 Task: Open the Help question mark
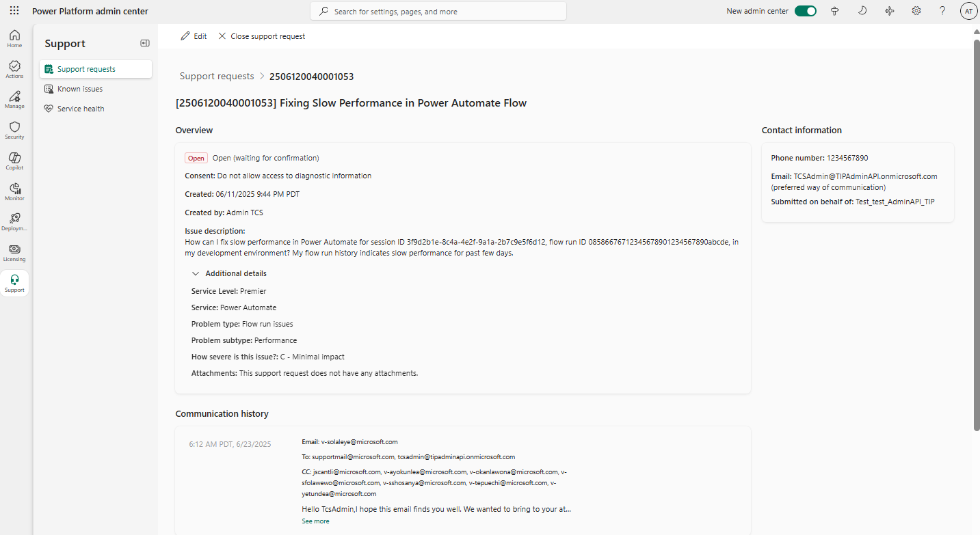942,11
